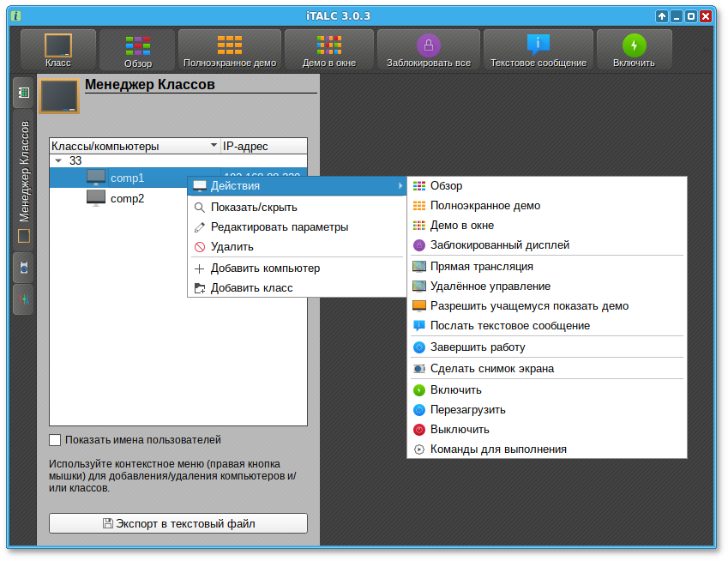
Task: Select Завершить работу in the submenu
Action: (x=547, y=347)
